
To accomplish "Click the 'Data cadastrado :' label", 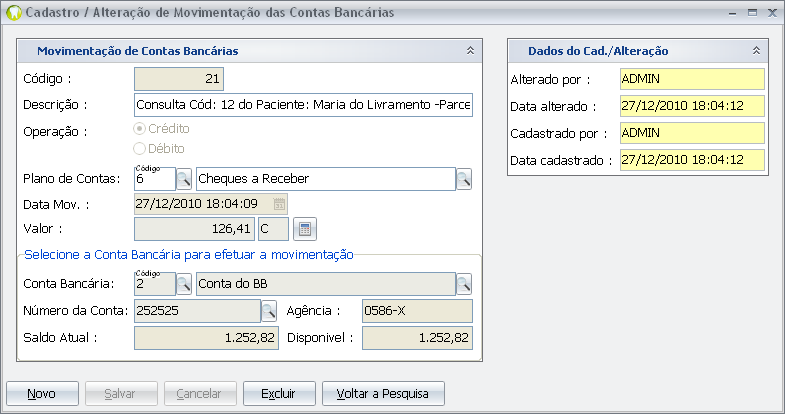I will [561, 161].
